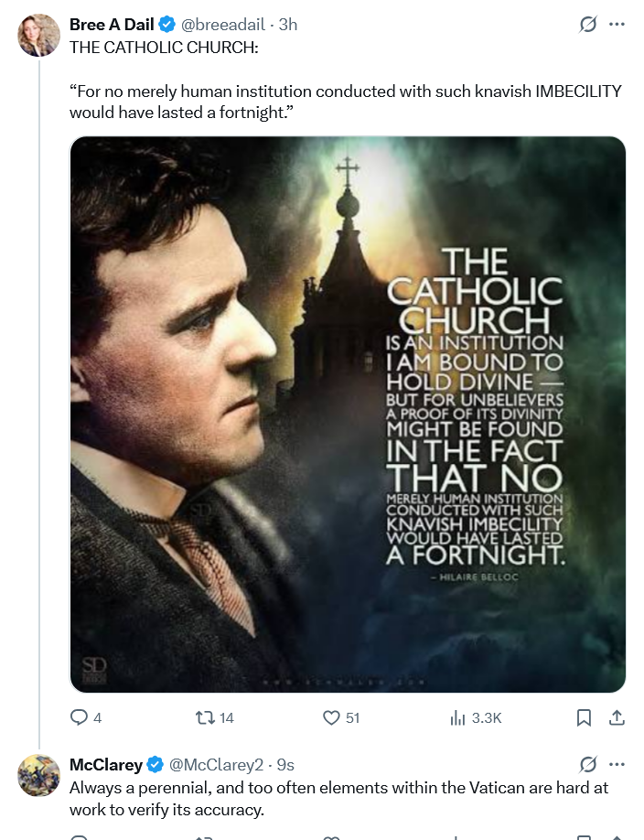Repost Bree A Dail's tweet
The height and width of the screenshot is (840, 644).
pyautogui.click(x=207, y=718)
